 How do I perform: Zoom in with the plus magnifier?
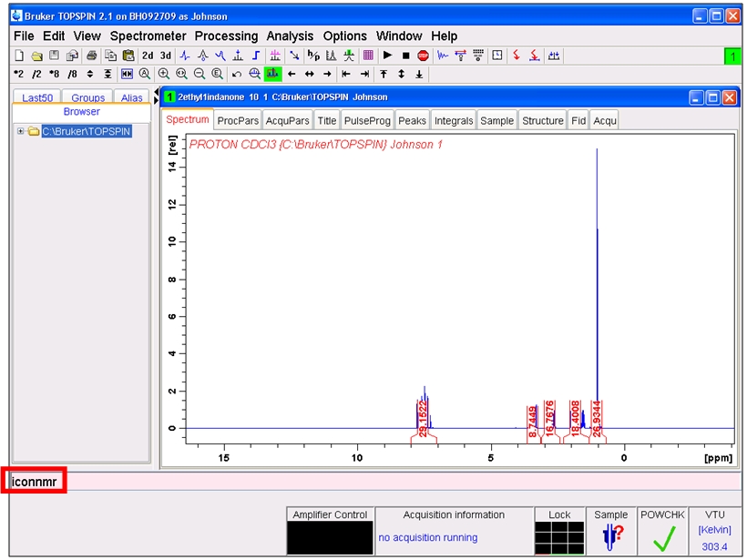coord(163,74)
